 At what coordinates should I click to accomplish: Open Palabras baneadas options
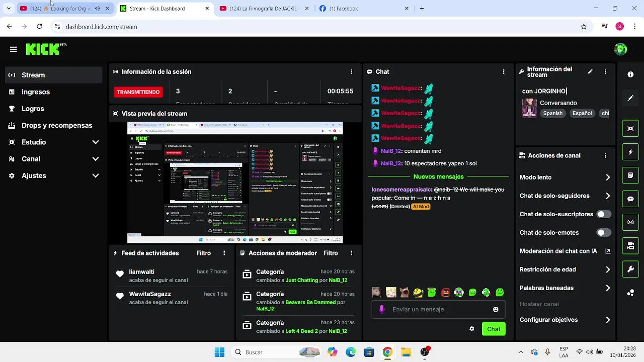tap(565, 288)
